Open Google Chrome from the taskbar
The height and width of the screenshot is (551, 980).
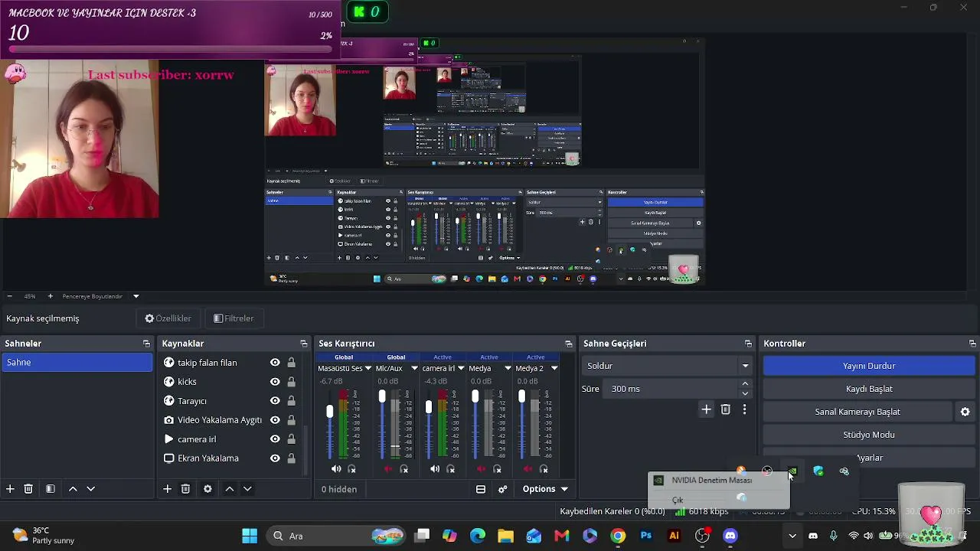click(618, 536)
